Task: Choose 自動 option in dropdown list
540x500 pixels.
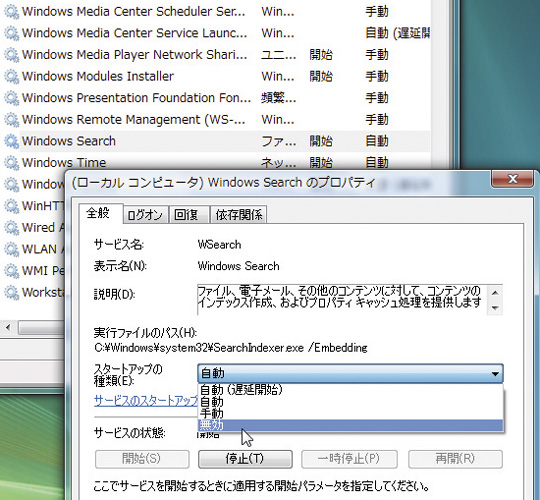Action: [x=350, y=402]
